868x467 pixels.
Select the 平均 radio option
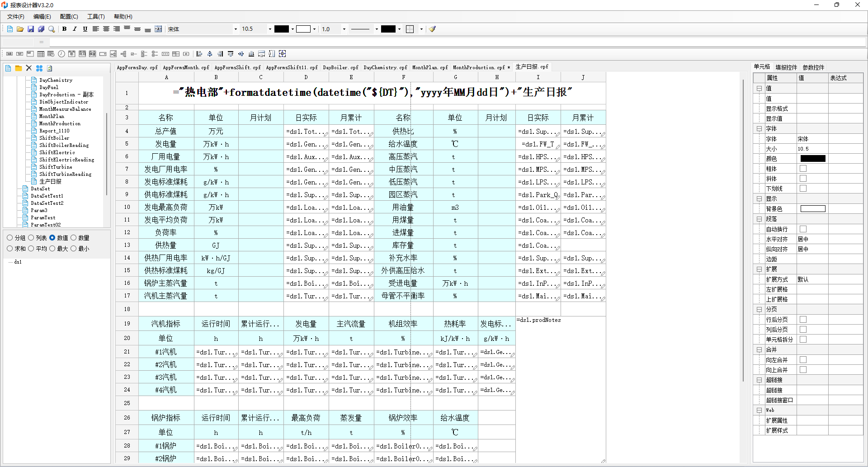(31, 249)
